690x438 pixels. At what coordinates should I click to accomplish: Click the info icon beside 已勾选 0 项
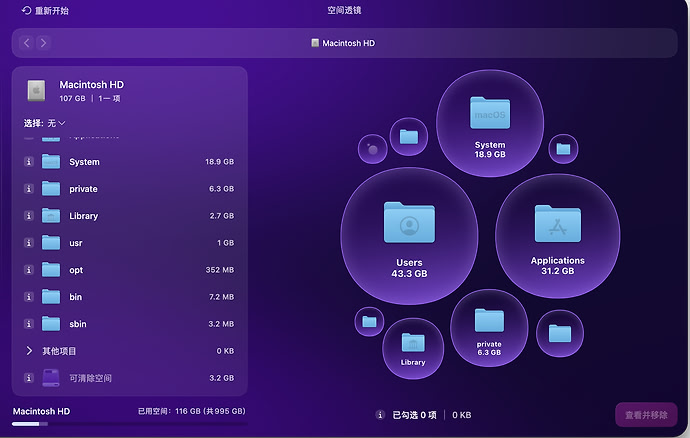[x=380, y=415]
